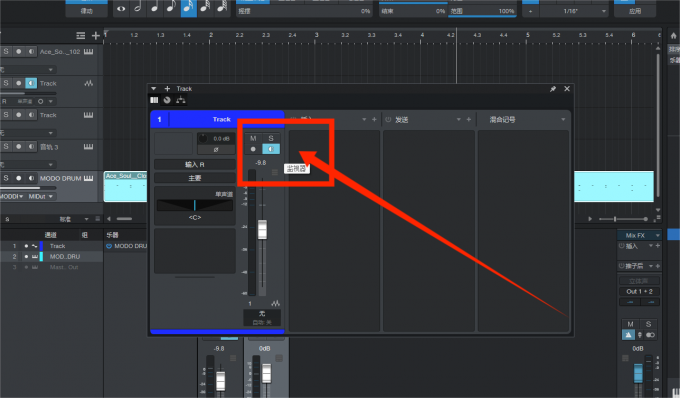Click the dial icon in the Track window toolbar
The width and height of the screenshot is (680, 398).
click(x=167, y=100)
